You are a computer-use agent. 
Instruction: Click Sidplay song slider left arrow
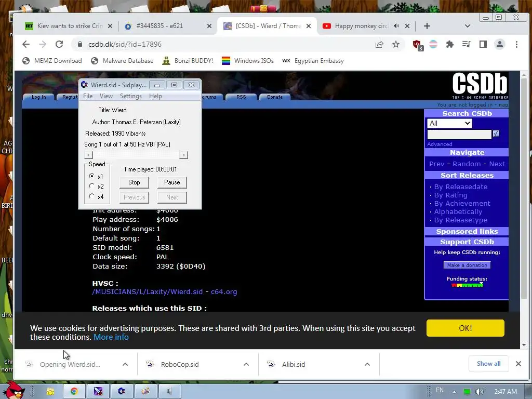[x=88, y=155]
